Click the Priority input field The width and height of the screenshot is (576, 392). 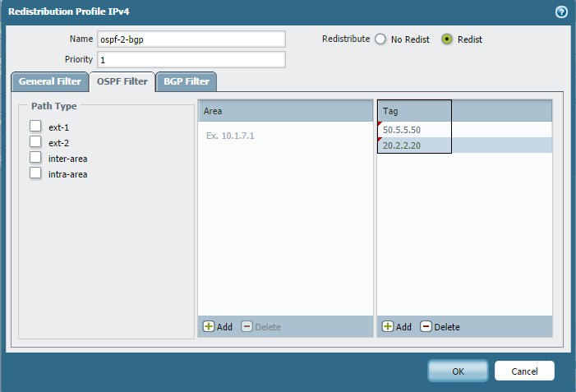coord(191,59)
